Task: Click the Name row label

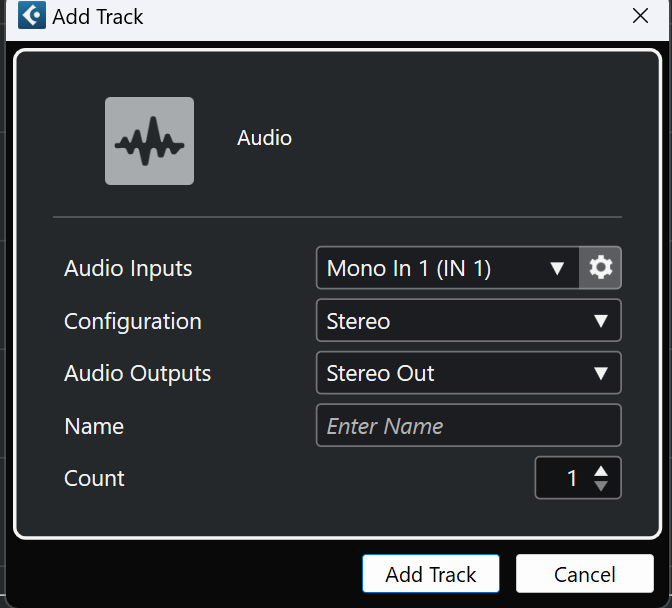Action: tap(94, 426)
